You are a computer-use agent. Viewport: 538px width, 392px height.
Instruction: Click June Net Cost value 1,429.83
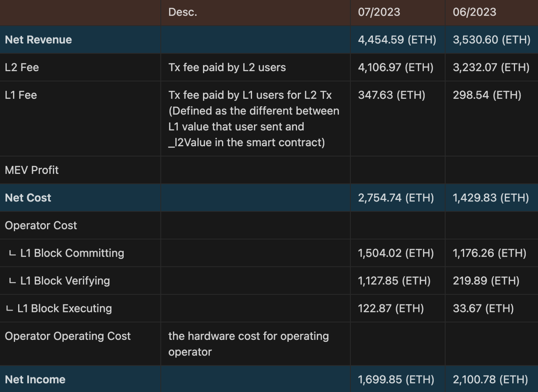click(x=491, y=198)
